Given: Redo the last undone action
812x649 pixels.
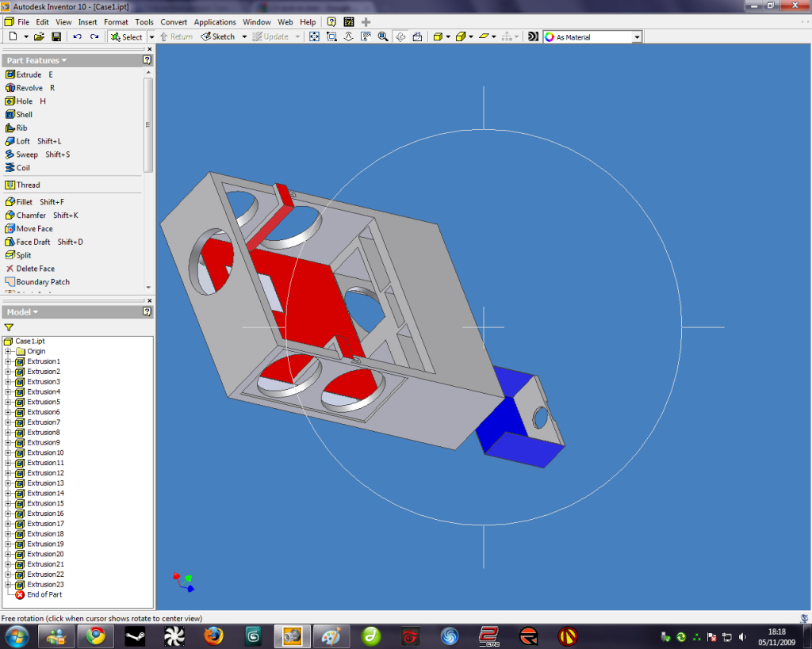Looking at the screenshot, I should [94, 36].
